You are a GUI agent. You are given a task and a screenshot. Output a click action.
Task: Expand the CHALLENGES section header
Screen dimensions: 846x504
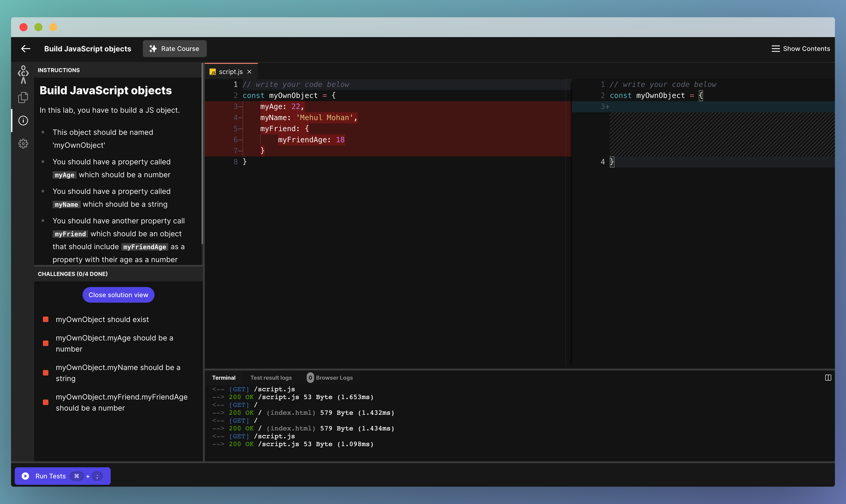(73, 274)
